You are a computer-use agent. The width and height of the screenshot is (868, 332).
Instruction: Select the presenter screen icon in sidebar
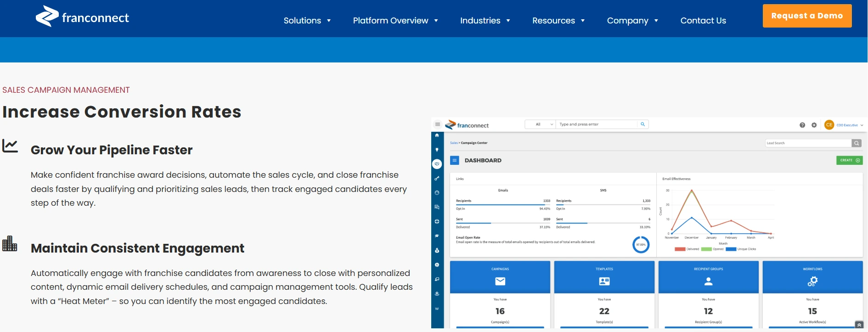[x=437, y=279]
